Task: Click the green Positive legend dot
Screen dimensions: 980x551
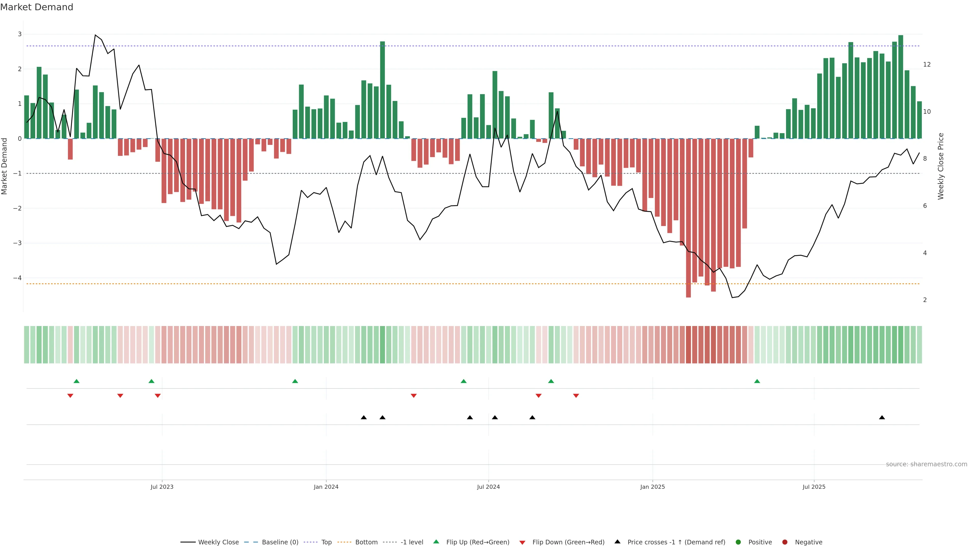Action: [x=738, y=542]
